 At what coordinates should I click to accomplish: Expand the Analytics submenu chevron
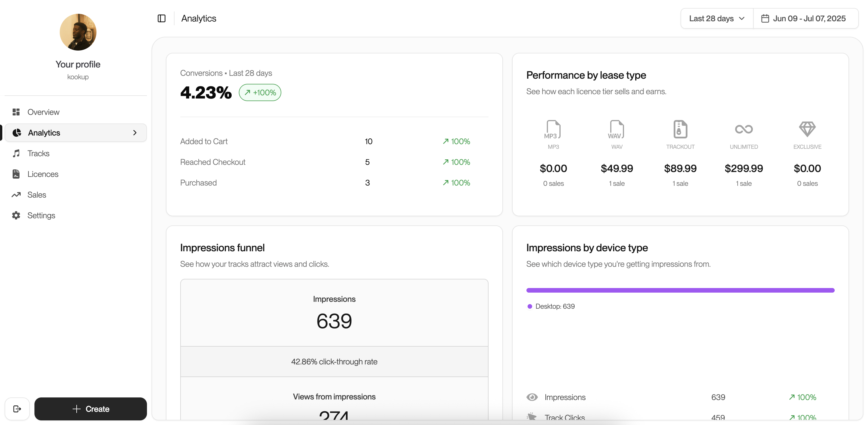(x=135, y=132)
